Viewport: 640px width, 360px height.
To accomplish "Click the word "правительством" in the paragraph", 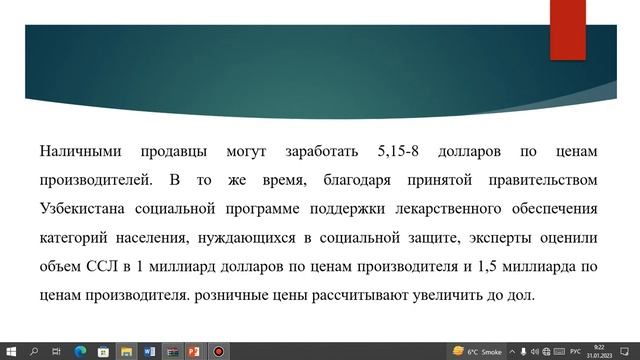I will (543, 180).
